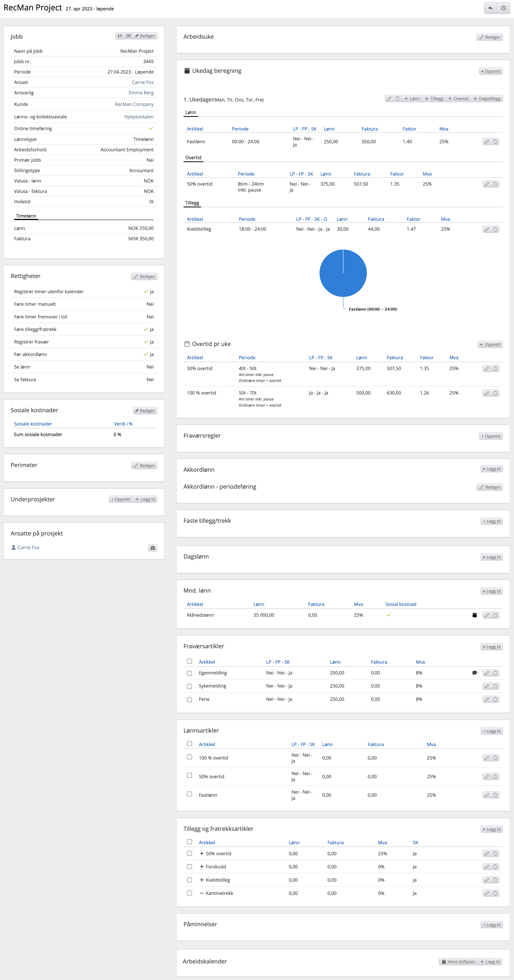Open the Hjelpeavtalen link
Screen dimensions: 514x980
coord(139,117)
